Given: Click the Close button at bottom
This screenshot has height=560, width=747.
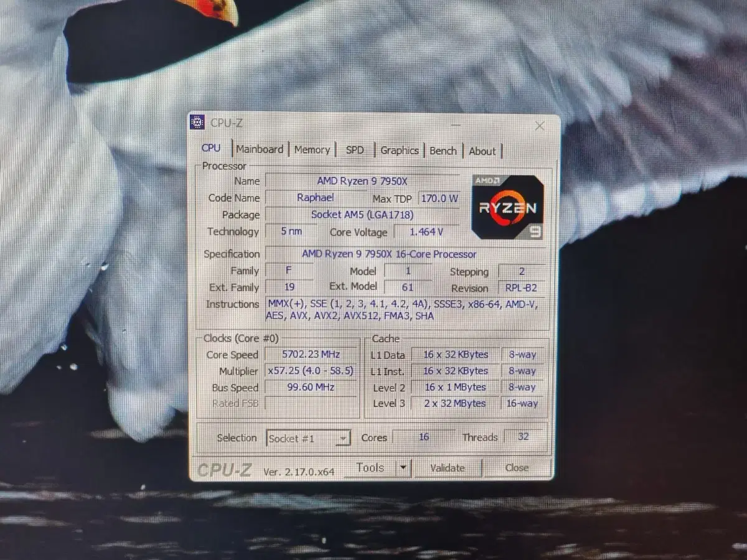Looking at the screenshot, I should coord(517,468).
